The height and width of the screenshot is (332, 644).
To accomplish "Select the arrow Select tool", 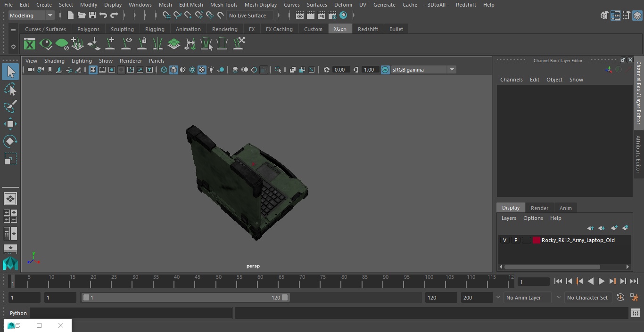I will (x=10, y=72).
